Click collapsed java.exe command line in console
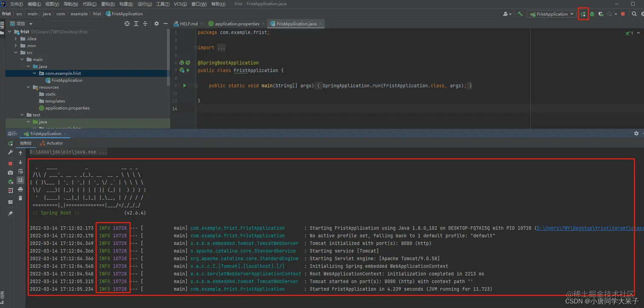 69,152
